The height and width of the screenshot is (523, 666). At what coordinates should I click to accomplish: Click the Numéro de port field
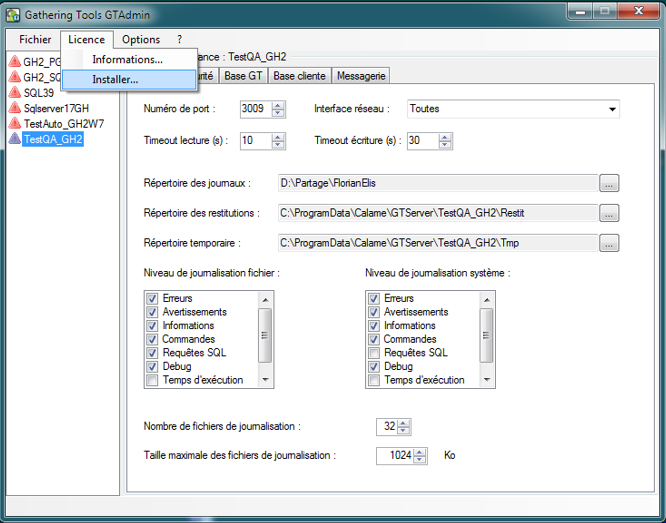tap(256, 109)
